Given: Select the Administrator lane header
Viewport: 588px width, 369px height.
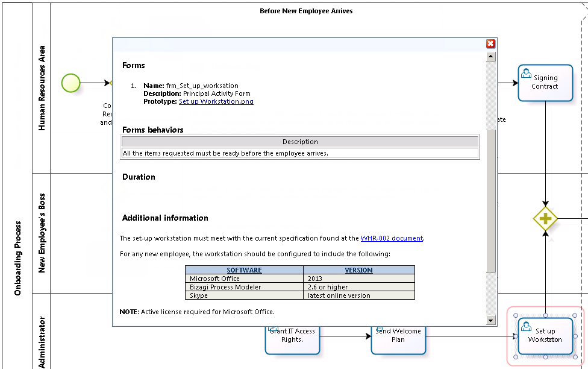Looking at the screenshot, I should click(42, 331).
